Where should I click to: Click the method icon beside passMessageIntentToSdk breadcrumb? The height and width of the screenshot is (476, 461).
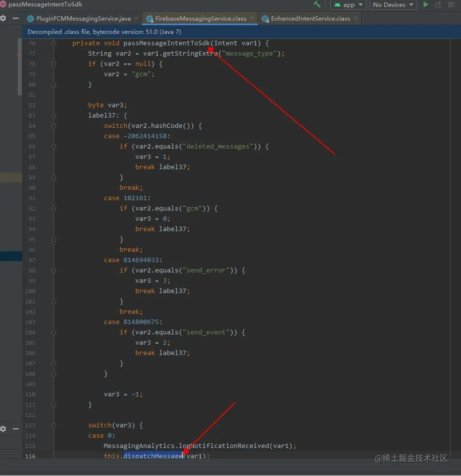coord(3,4)
